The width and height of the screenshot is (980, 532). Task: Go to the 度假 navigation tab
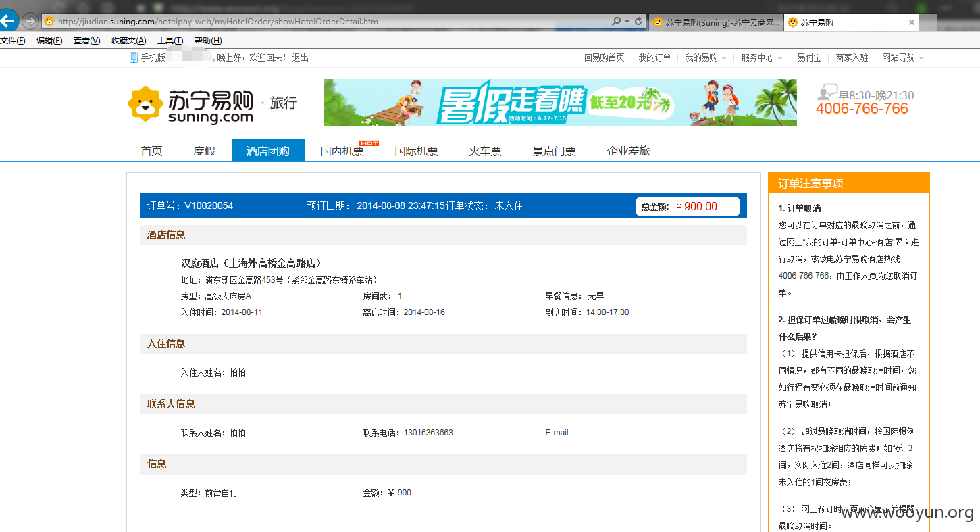coord(204,151)
